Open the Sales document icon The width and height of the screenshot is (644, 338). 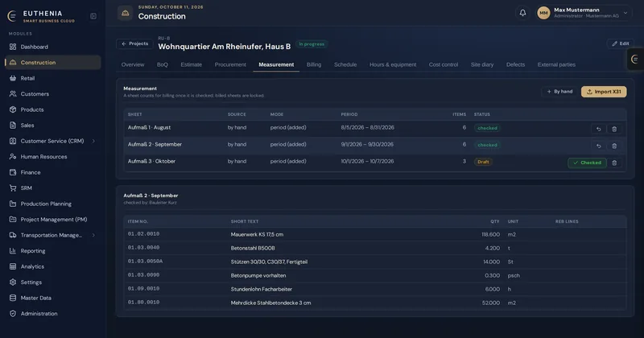13,126
